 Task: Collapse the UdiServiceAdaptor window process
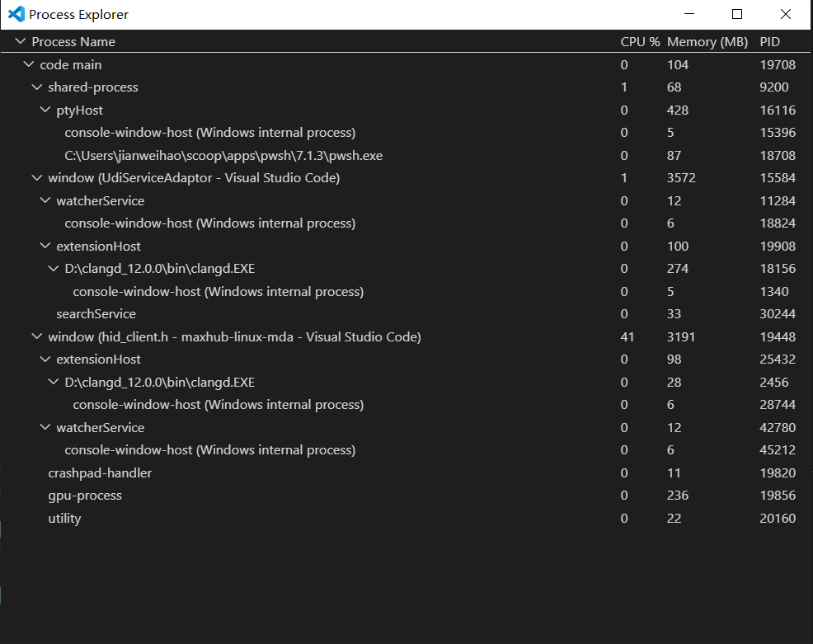click(36, 177)
